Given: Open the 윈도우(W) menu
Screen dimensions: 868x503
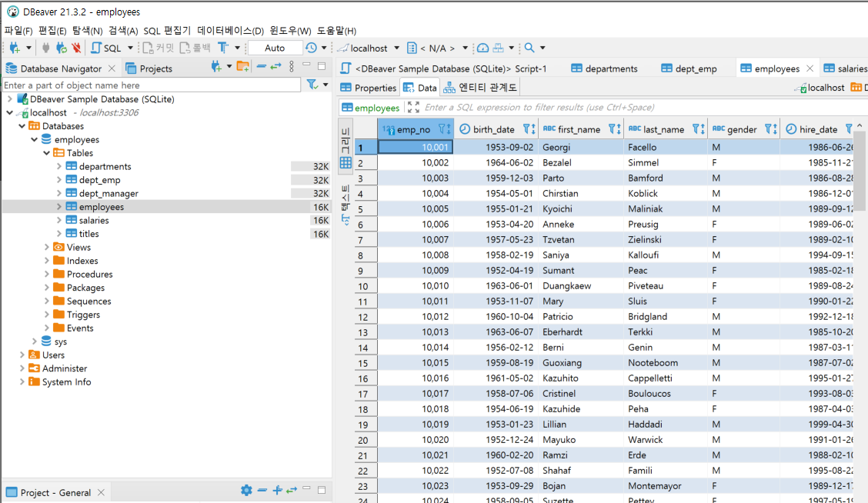Looking at the screenshot, I should click(290, 31).
